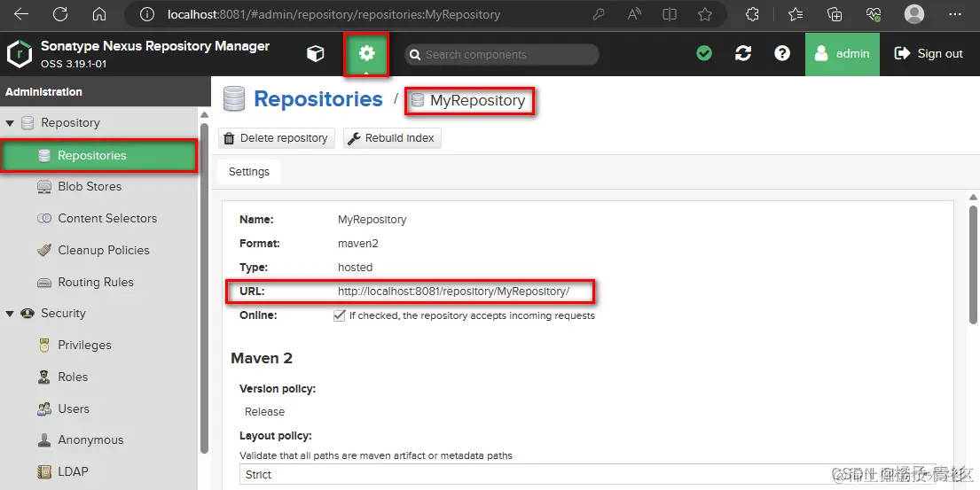Open the Favorites list icon

click(796, 14)
